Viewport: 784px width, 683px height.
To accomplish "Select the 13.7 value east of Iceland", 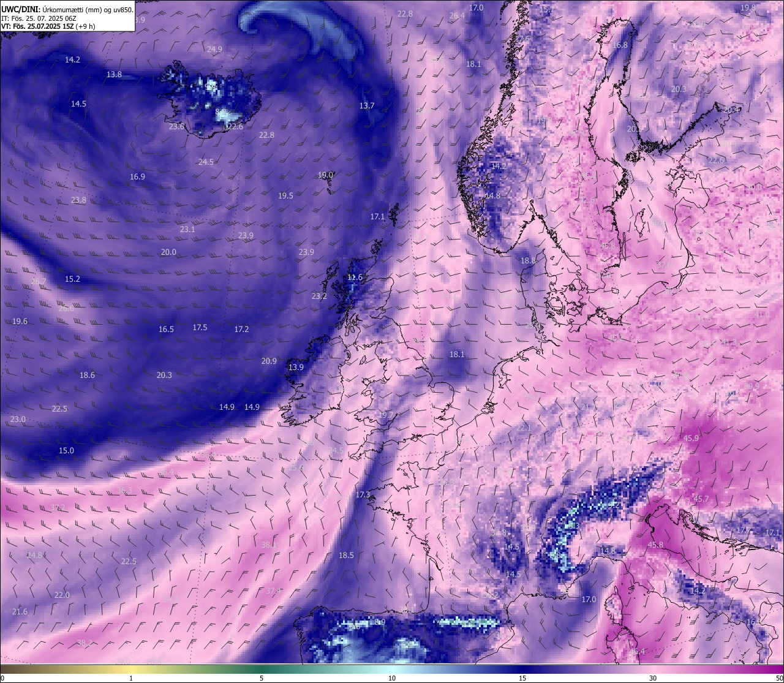I will point(367,105).
